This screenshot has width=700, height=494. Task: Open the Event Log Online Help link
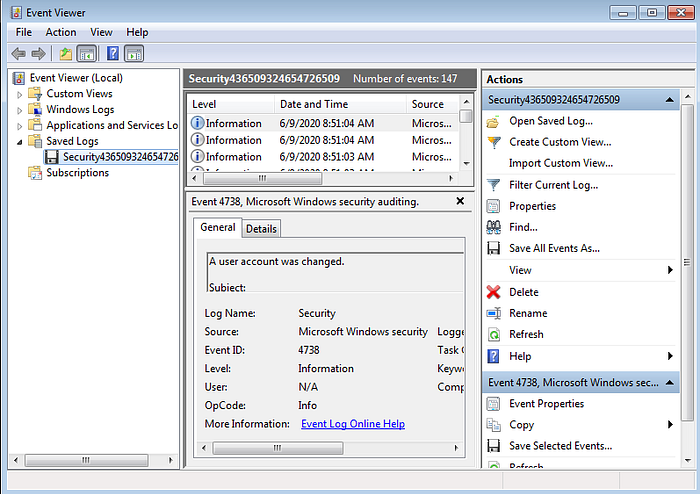coord(353,424)
